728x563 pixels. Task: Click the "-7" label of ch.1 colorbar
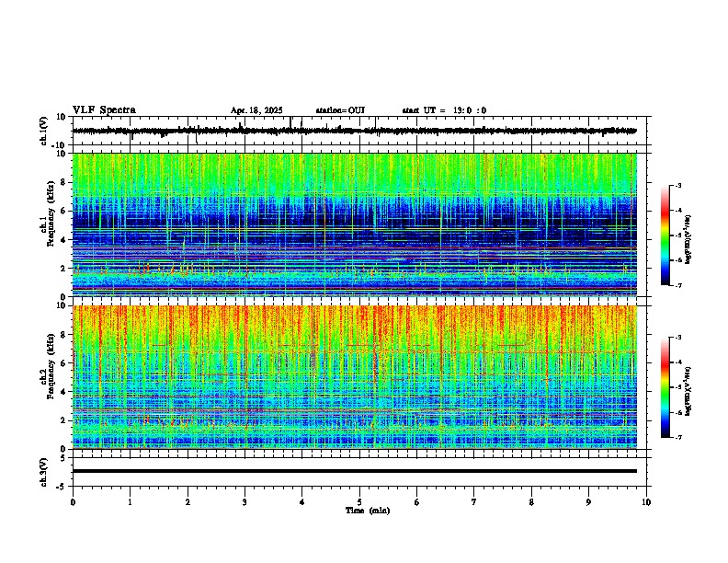pyautogui.click(x=677, y=285)
